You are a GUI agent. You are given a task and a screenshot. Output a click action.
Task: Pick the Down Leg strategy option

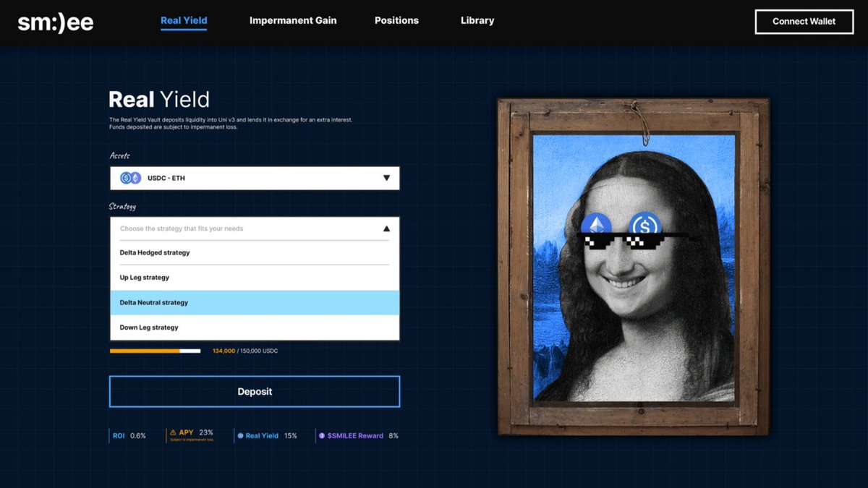(255, 328)
